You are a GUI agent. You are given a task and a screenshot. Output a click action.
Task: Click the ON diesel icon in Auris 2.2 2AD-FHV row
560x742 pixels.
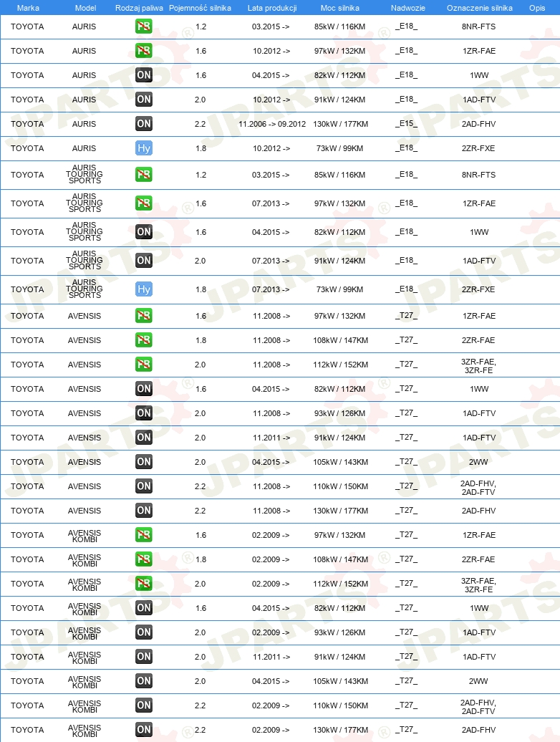144,123
